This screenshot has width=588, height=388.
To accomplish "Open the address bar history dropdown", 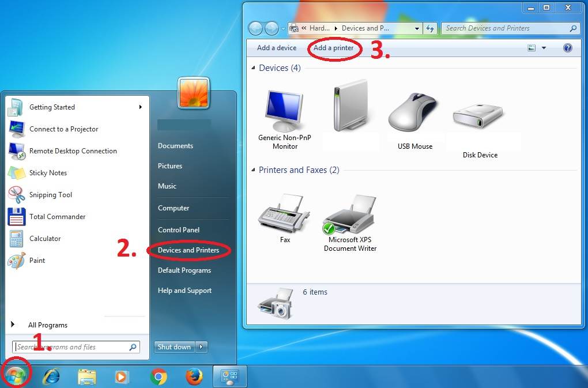I will 417,28.
